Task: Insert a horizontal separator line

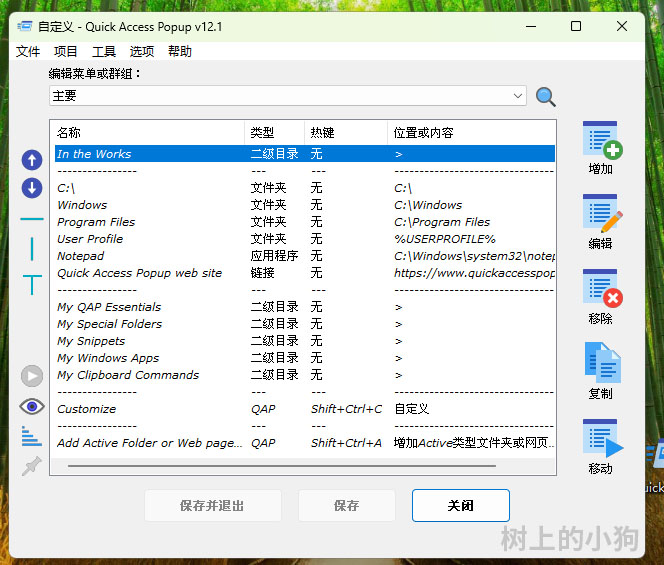Action: (x=32, y=219)
